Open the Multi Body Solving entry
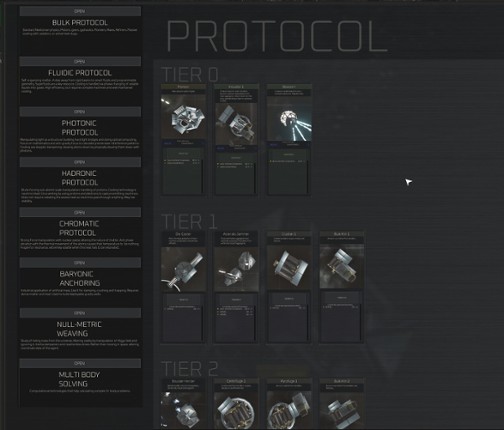This screenshot has height=430, width=504. tap(80, 363)
